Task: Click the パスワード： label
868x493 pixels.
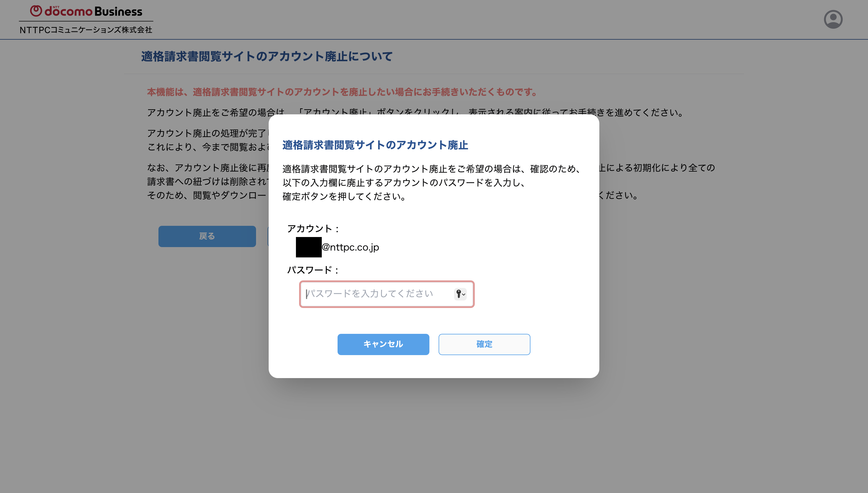Action: (313, 270)
